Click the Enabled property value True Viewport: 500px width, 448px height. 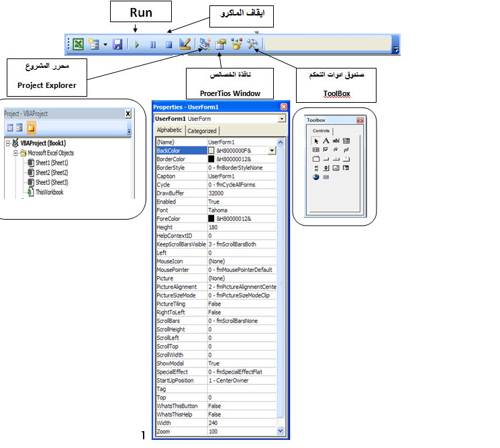click(x=213, y=201)
